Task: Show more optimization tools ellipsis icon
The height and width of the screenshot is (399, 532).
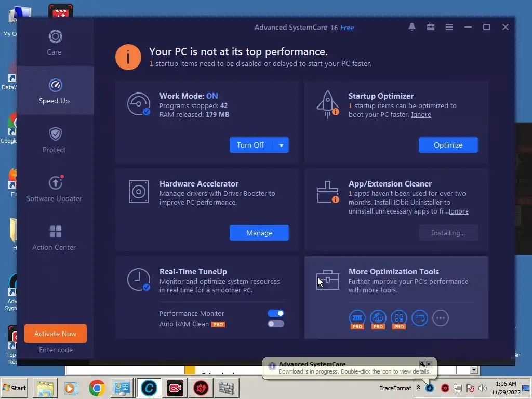Action: point(441,318)
